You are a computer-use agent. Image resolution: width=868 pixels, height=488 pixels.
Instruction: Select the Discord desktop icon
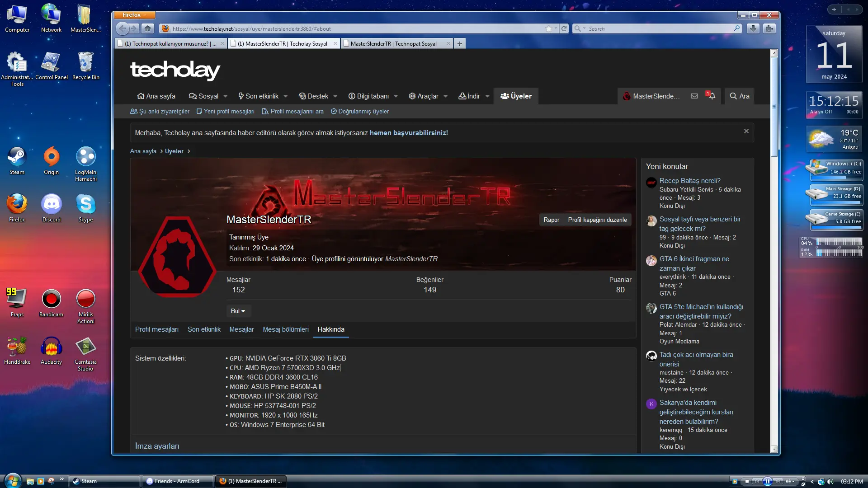pos(51,208)
